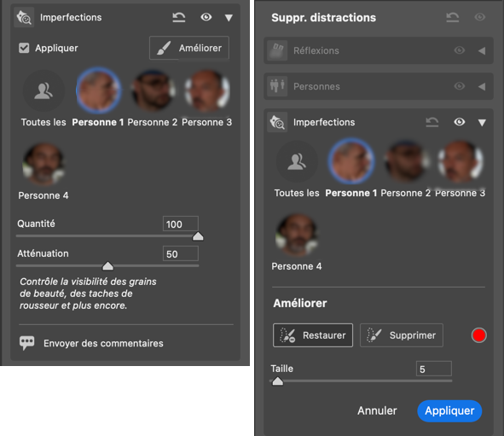Select the Restaurer brush mode
Screen dimensions: 504x436
coord(313,335)
